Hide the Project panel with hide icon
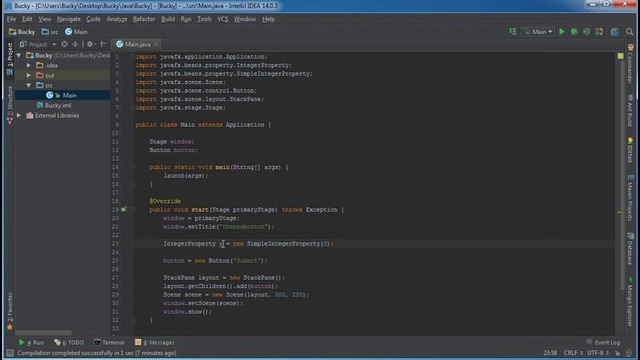640x360 pixels. point(104,44)
